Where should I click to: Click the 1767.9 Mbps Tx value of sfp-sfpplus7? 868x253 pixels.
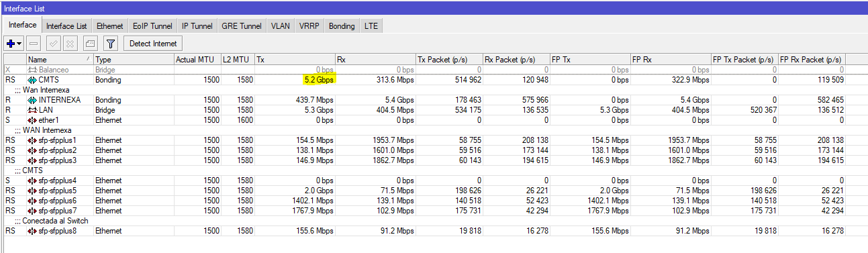click(x=312, y=211)
